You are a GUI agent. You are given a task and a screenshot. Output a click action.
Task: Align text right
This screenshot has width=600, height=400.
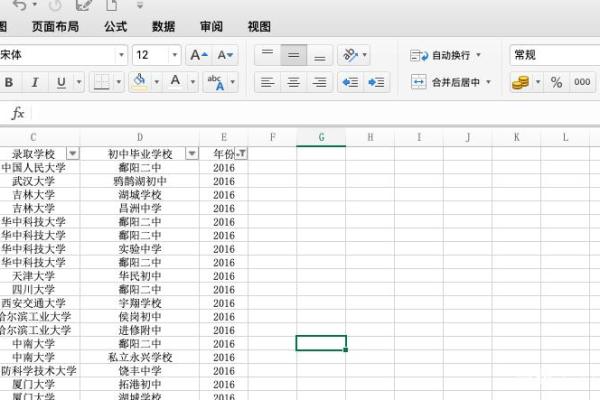320,82
